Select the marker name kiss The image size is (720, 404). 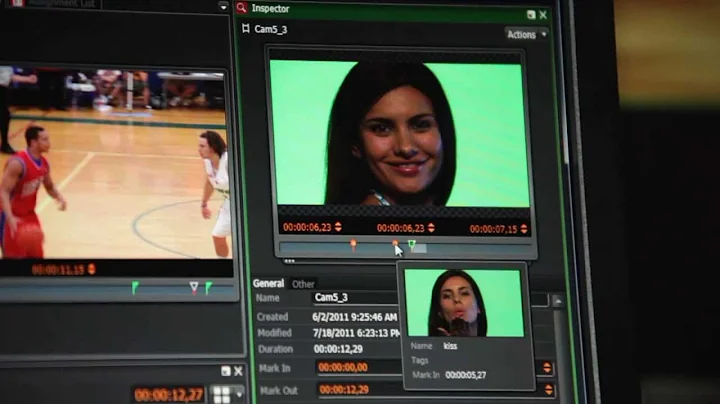(450, 346)
